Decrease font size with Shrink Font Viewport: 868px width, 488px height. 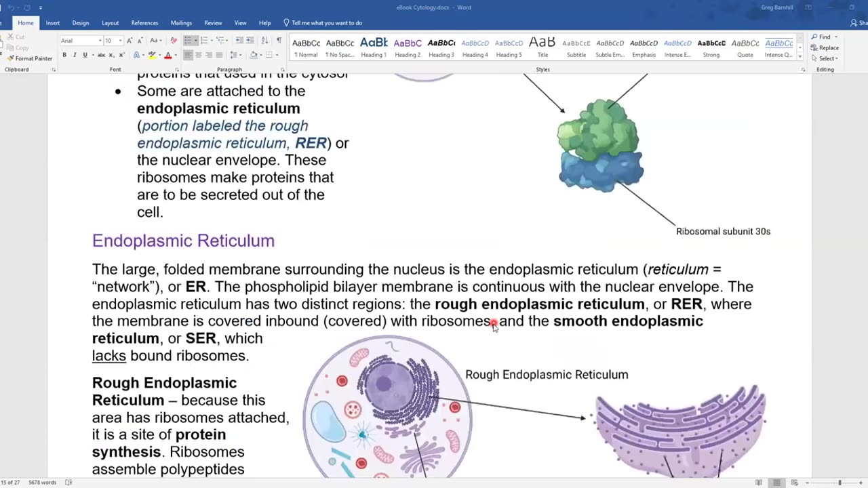tap(140, 41)
